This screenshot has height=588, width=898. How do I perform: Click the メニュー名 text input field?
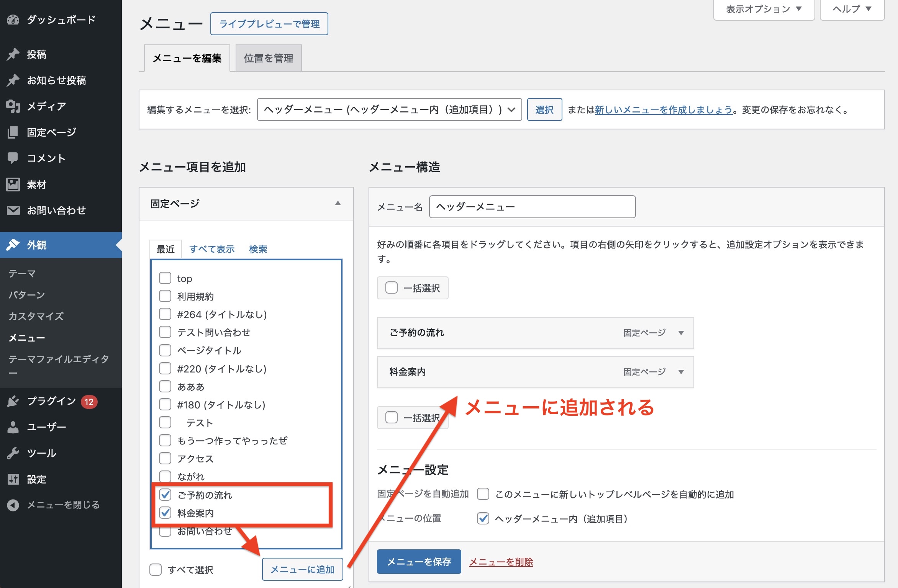coord(532,207)
